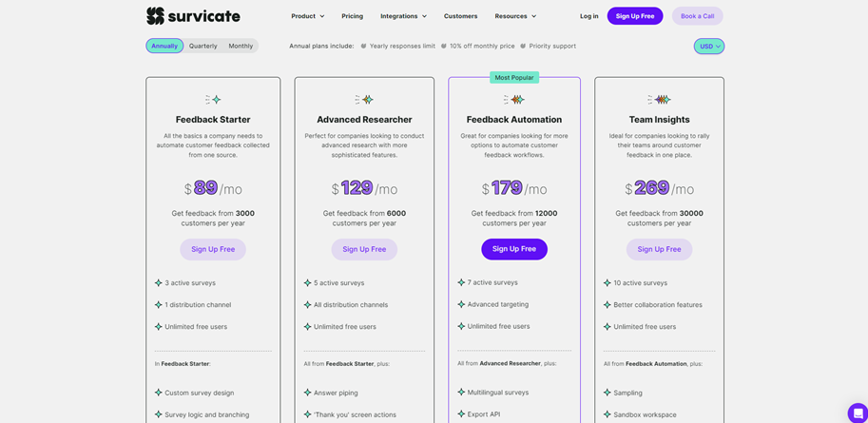This screenshot has height=423, width=868.
Task: Click the Book a Call button
Action: (698, 16)
